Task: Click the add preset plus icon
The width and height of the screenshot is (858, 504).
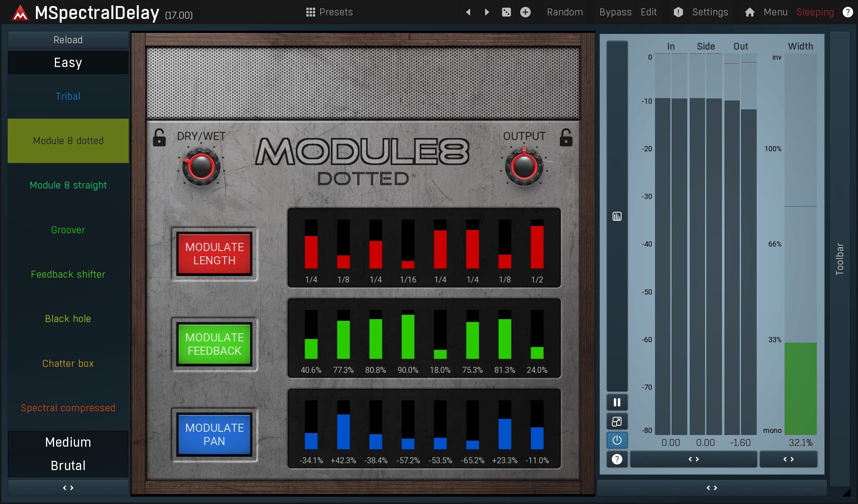Action: [x=525, y=12]
